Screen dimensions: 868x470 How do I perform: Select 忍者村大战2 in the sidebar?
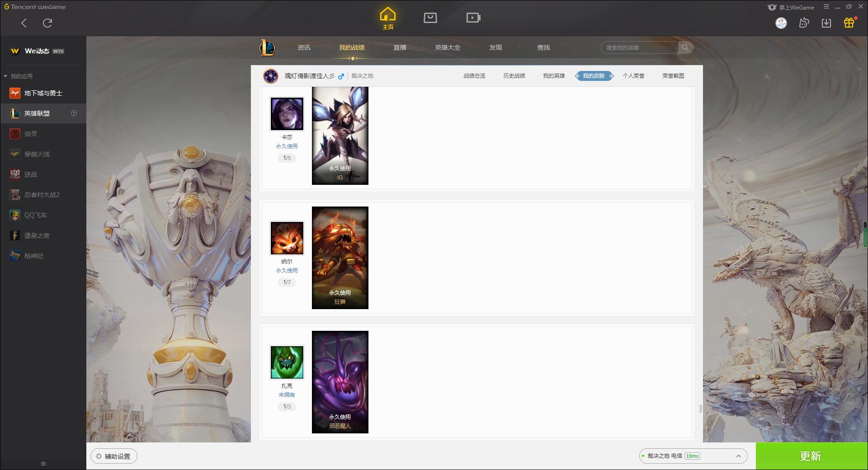coord(43,195)
